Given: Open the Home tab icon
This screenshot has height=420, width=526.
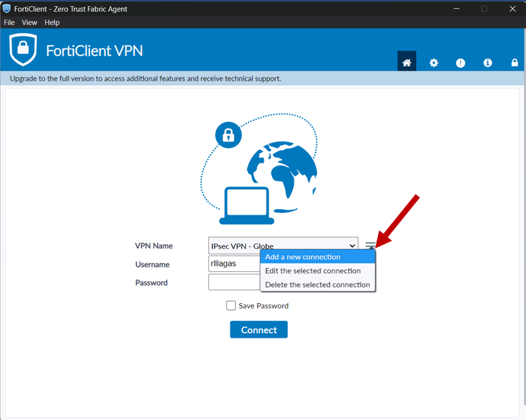Looking at the screenshot, I should [406, 62].
